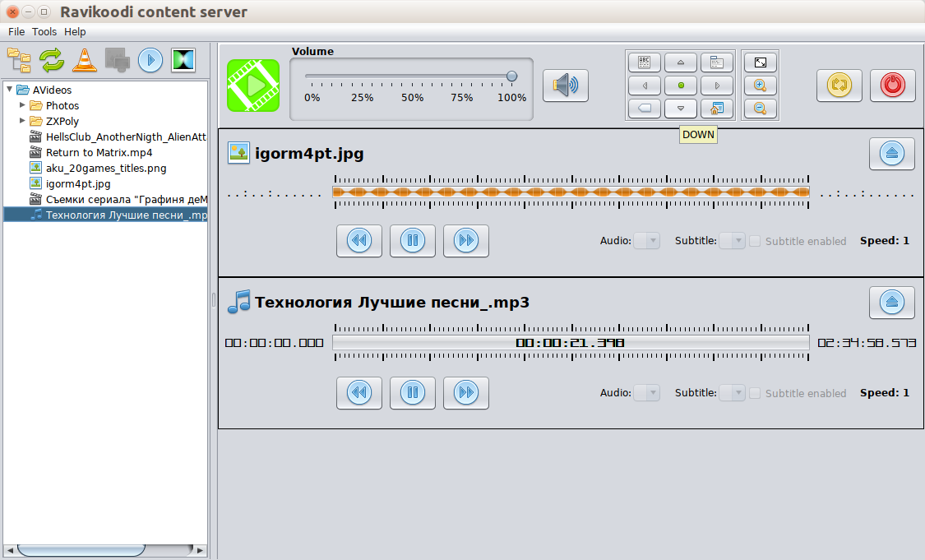Expand the Photos folder
925x560 pixels.
tap(22, 104)
